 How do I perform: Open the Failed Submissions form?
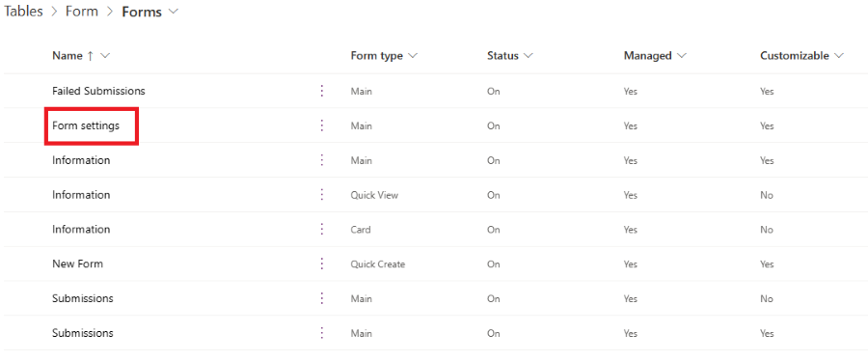(98, 92)
